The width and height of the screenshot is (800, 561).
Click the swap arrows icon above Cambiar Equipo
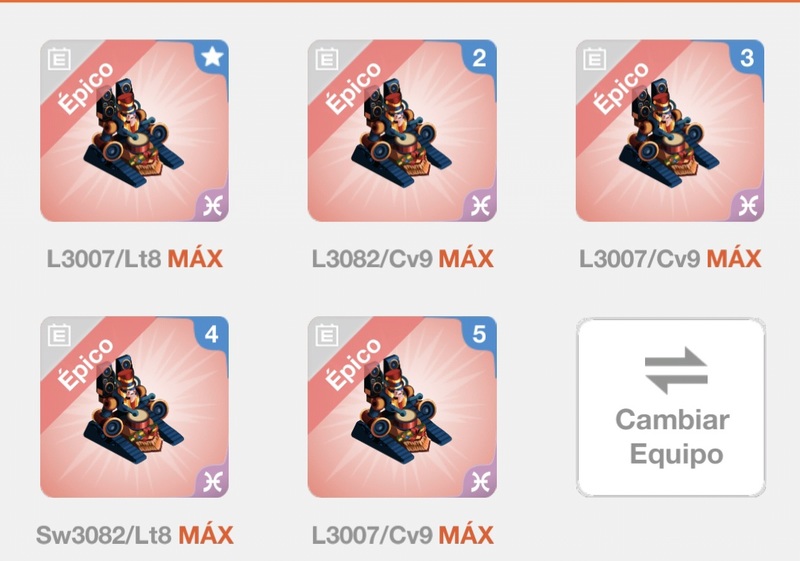click(676, 371)
